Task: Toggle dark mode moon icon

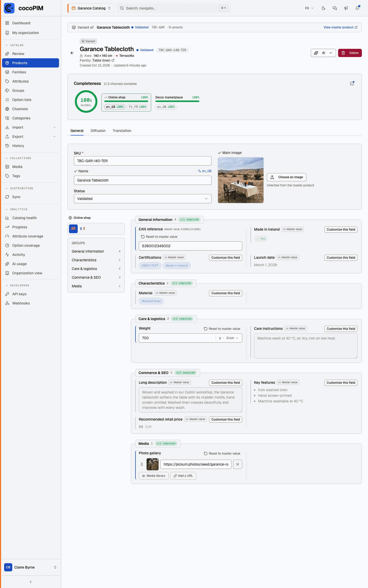Action: point(324,8)
